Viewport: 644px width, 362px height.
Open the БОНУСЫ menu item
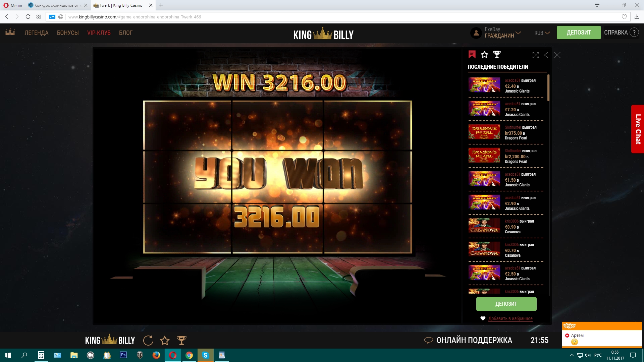click(x=68, y=33)
